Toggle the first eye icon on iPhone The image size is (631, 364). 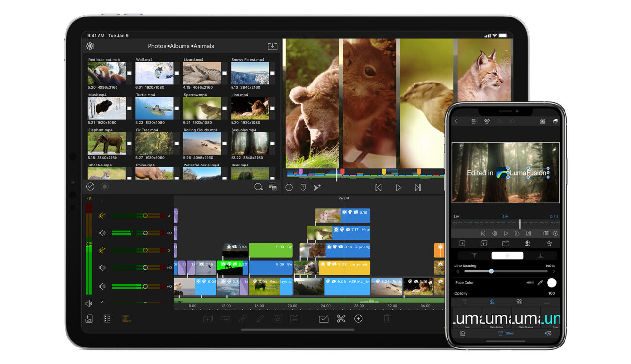[x=473, y=121]
